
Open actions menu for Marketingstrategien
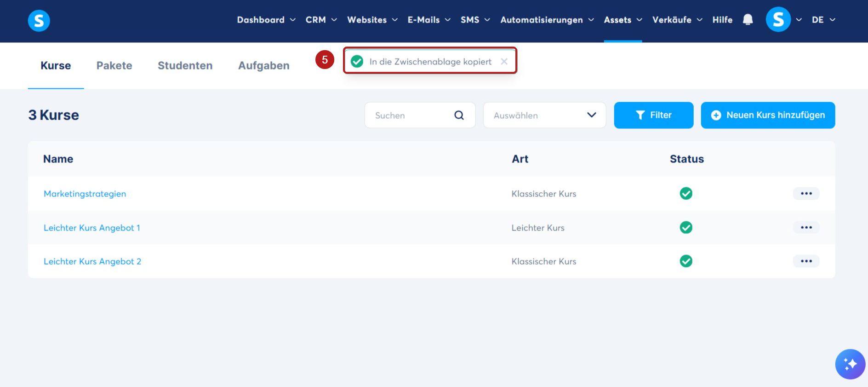point(806,193)
